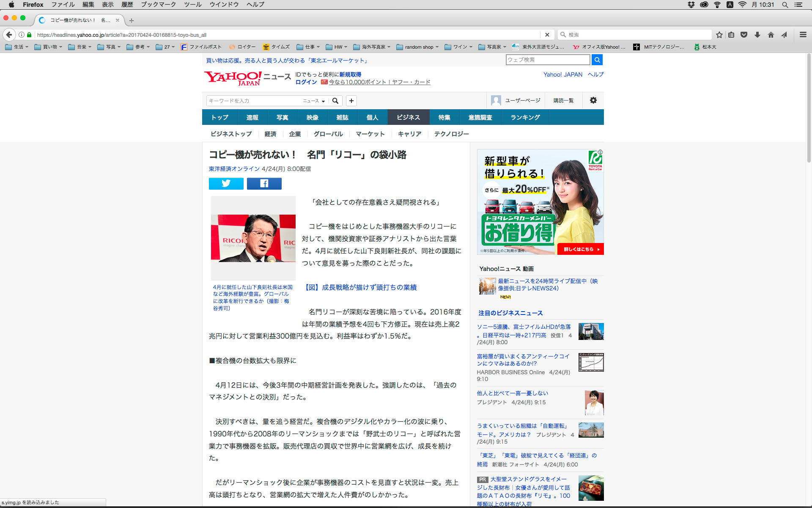Screen dimensions: 812x508
Task: Share article via Facebook button
Action: tap(264, 183)
